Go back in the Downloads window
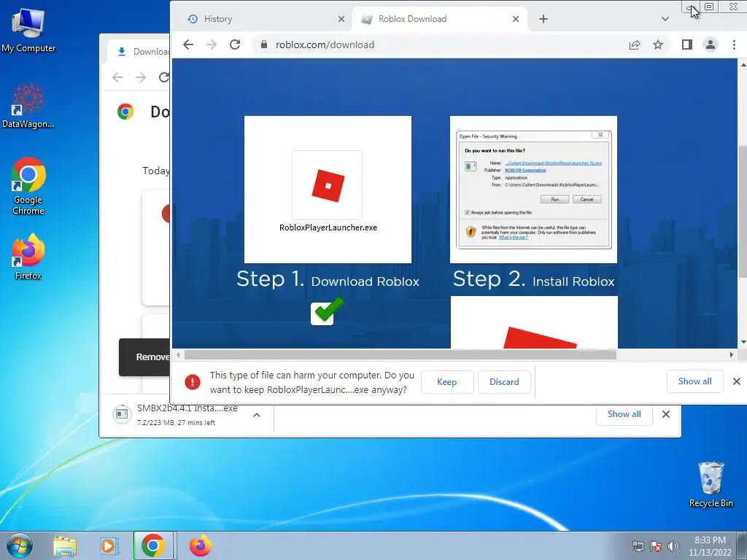Screen dimensions: 747x560 coord(117,77)
